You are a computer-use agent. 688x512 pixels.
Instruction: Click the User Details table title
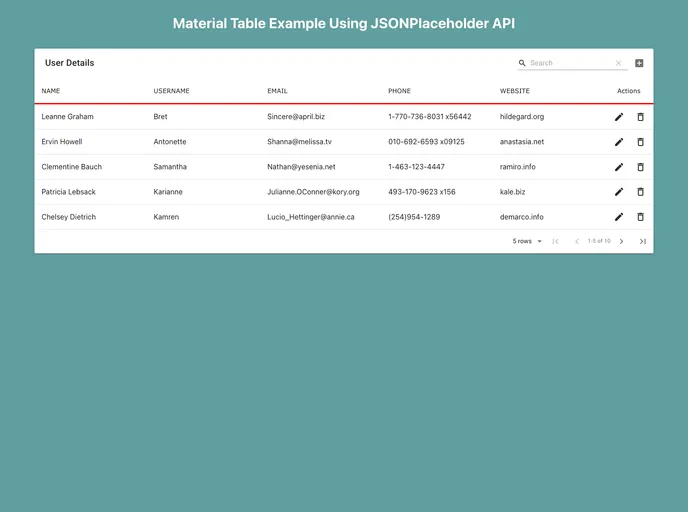[69, 63]
